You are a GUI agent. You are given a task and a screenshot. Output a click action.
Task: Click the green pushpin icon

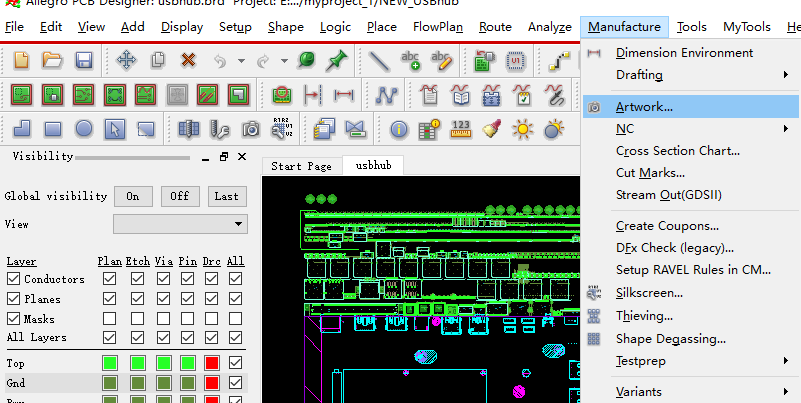click(337, 60)
